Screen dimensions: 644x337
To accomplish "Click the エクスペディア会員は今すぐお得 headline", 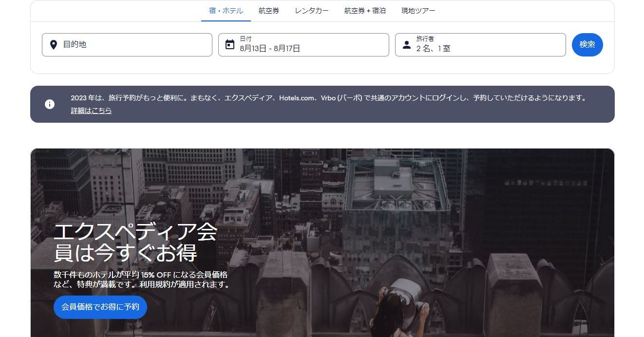I will click(135, 243).
